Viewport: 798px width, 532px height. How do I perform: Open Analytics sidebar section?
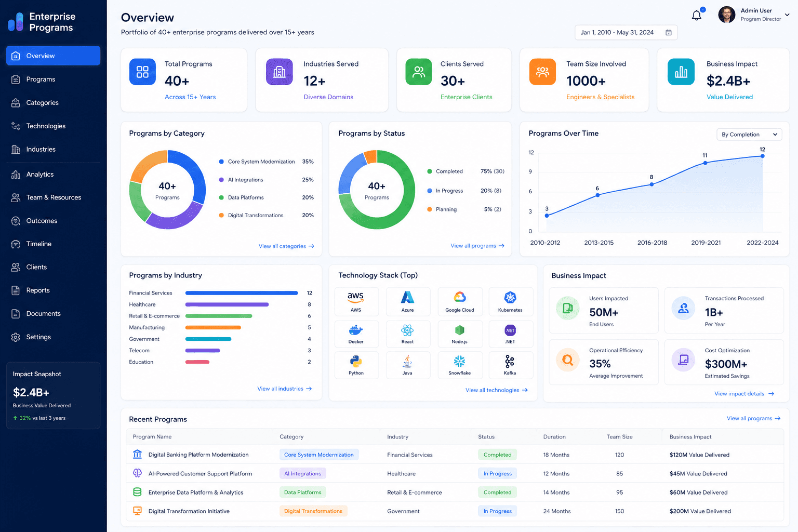coord(53,174)
